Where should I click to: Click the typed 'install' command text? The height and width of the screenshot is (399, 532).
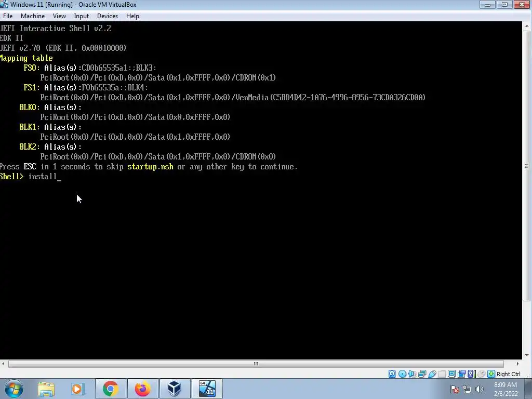43,177
